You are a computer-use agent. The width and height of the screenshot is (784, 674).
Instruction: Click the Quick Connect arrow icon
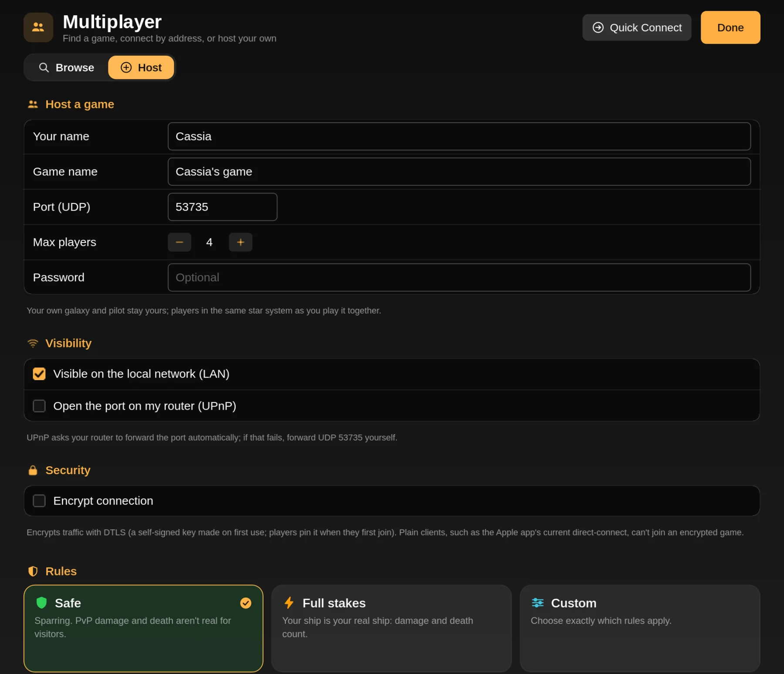598,27
